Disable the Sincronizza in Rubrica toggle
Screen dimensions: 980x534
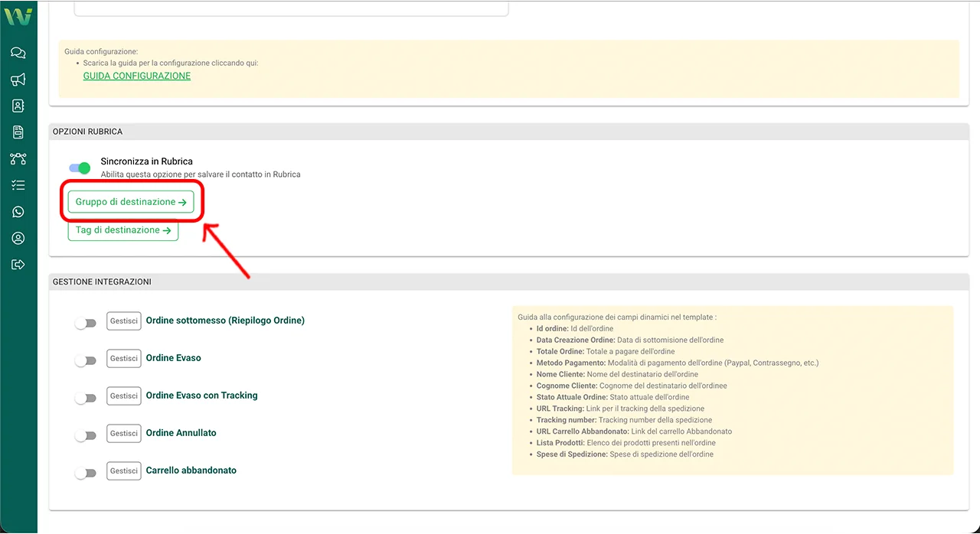80,168
